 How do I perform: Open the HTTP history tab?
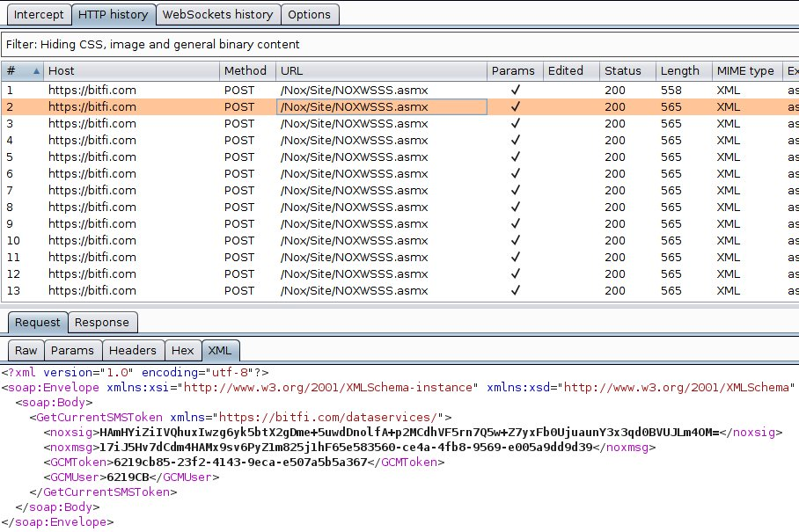coord(114,15)
